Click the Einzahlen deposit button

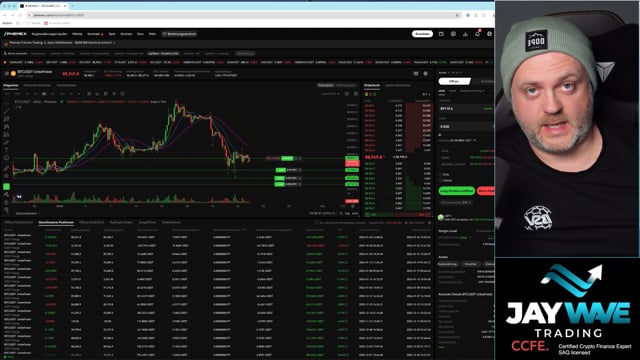pos(422,34)
